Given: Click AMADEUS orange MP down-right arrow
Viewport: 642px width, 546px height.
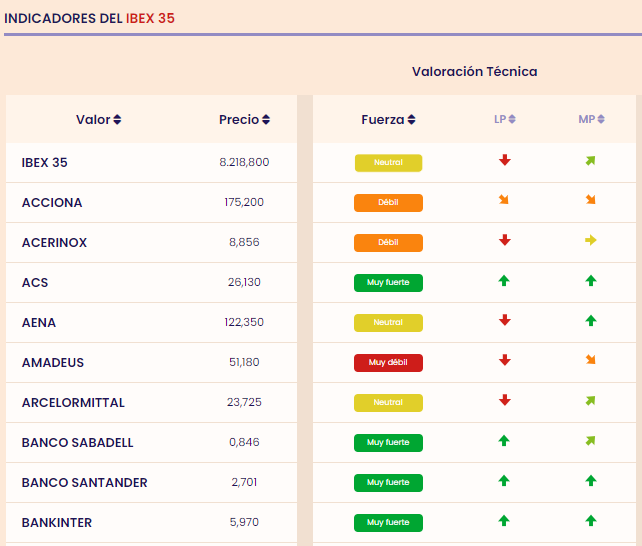Looking at the screenshot, I should 591,361.
